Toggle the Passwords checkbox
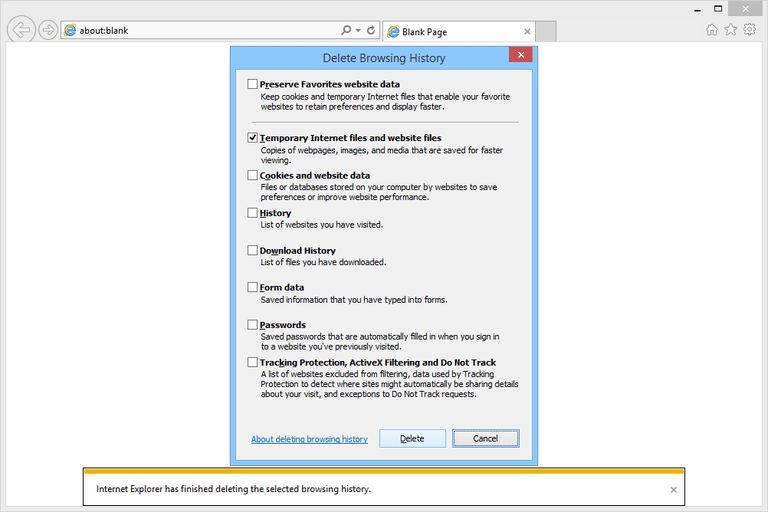 click(252, 324)
